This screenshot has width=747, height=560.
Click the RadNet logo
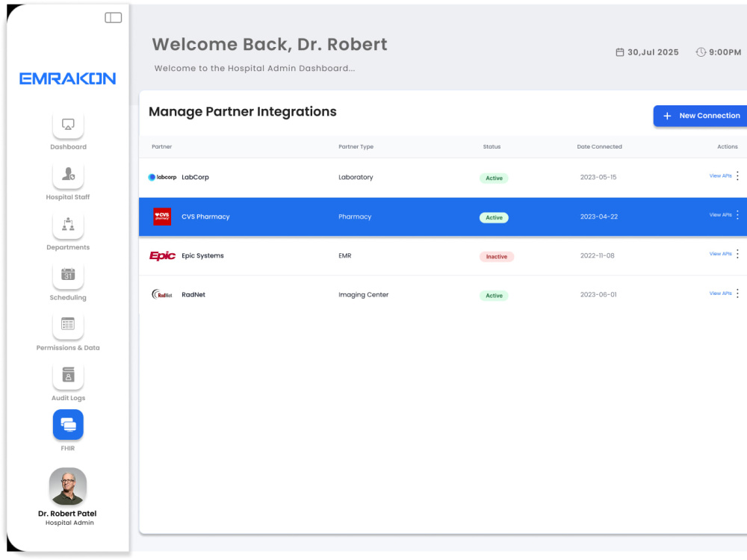(x=162, y=295)
